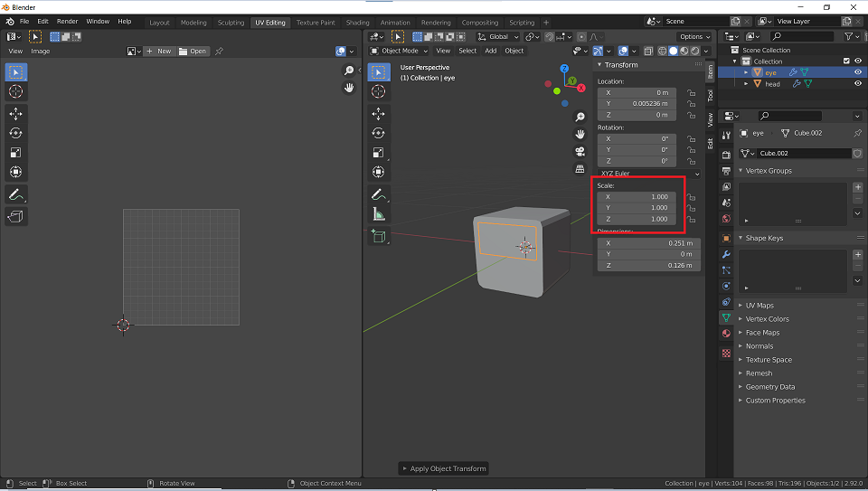Open the Add menu in 3D viewport
This screenshot has height=491, width=868.
point(490,51)
